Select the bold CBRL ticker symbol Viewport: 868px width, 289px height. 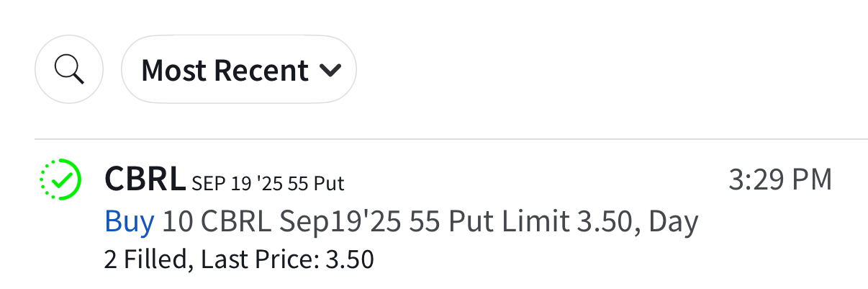[145, 179]
